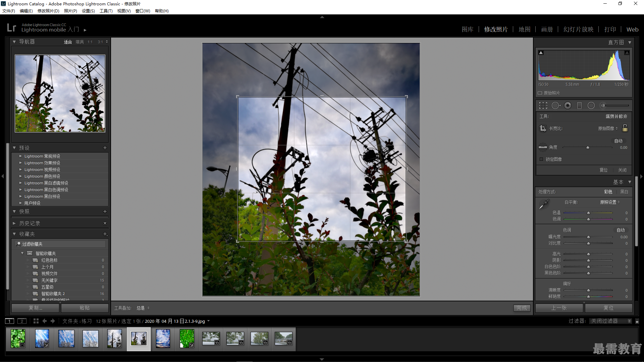Image resolution: width=644 pixels, height=362 pixels.
Task: Select the green leaves first filmstrip thumbnail
Action: coord(18,339)
